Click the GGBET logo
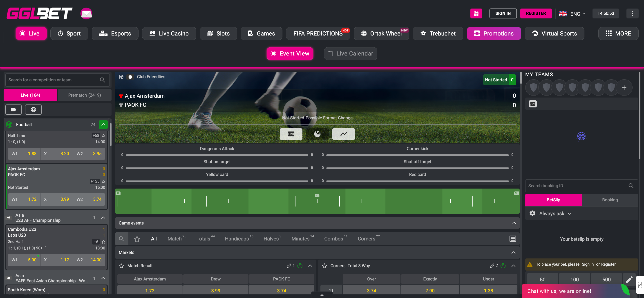This screenshot has width=644, height=298. point(40,13)
